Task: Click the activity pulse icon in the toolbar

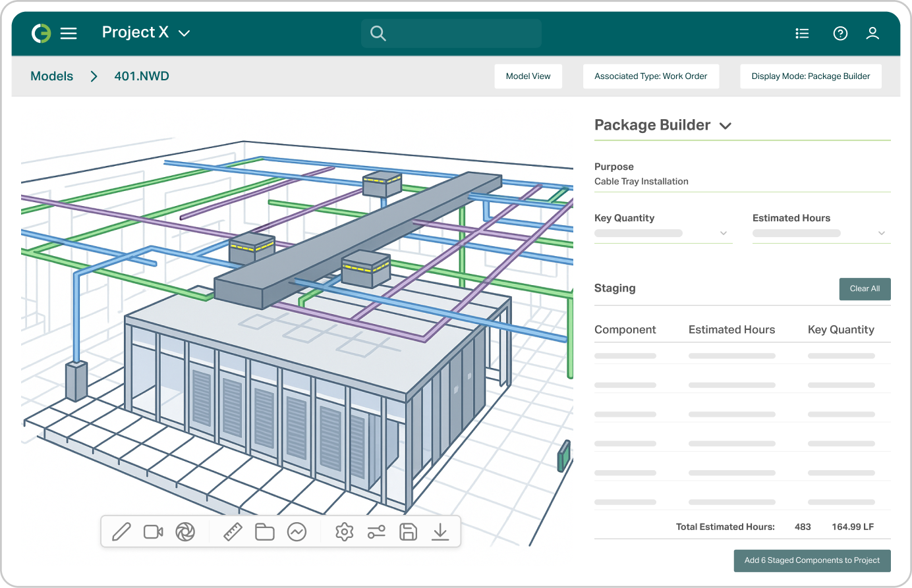Action: tap(297, 531)
